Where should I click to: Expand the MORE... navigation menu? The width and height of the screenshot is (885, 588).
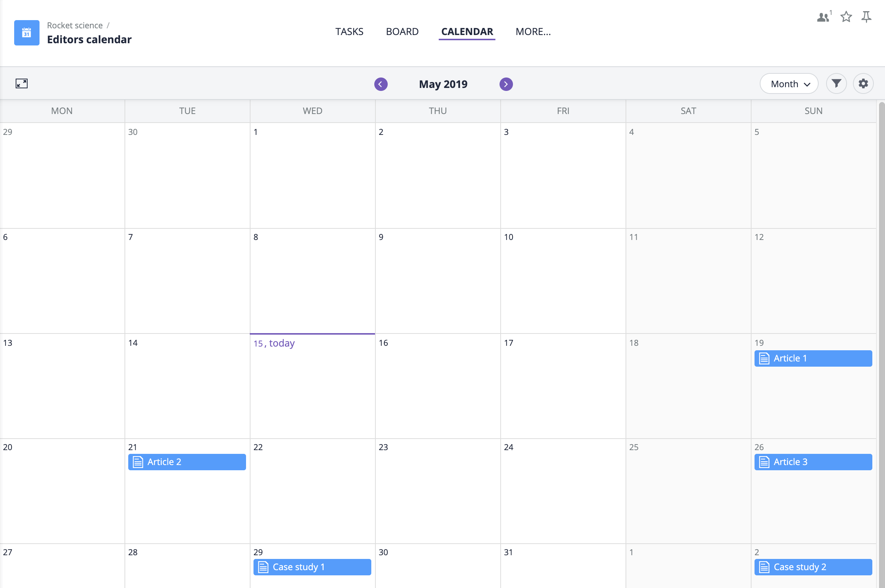coord(532,31)
